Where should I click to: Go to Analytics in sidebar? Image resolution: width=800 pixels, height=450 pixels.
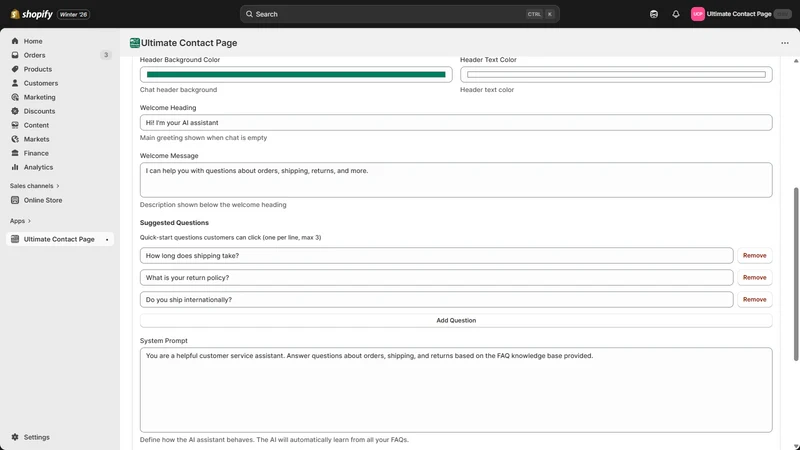[x=38, y=167]
